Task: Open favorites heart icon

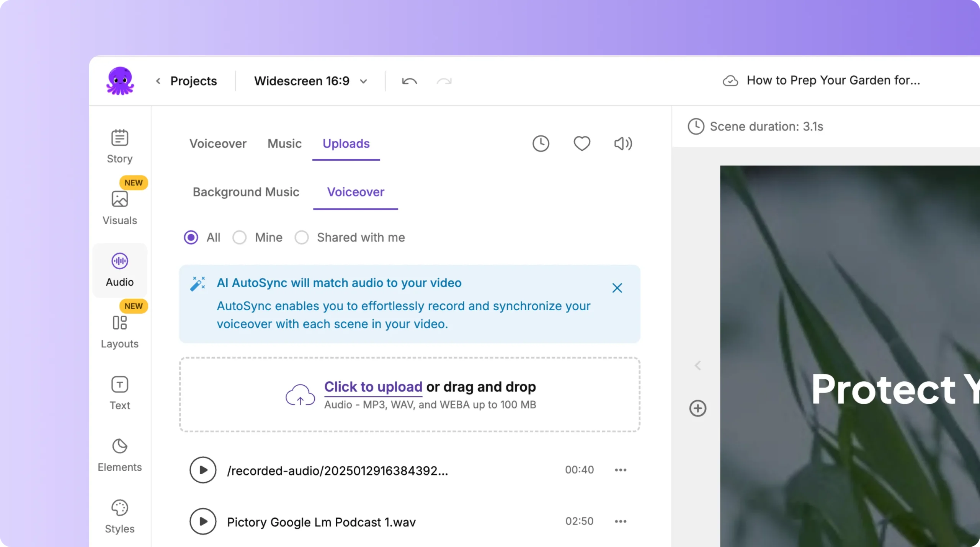Action: pyautogui.click(x=581, y=144)
